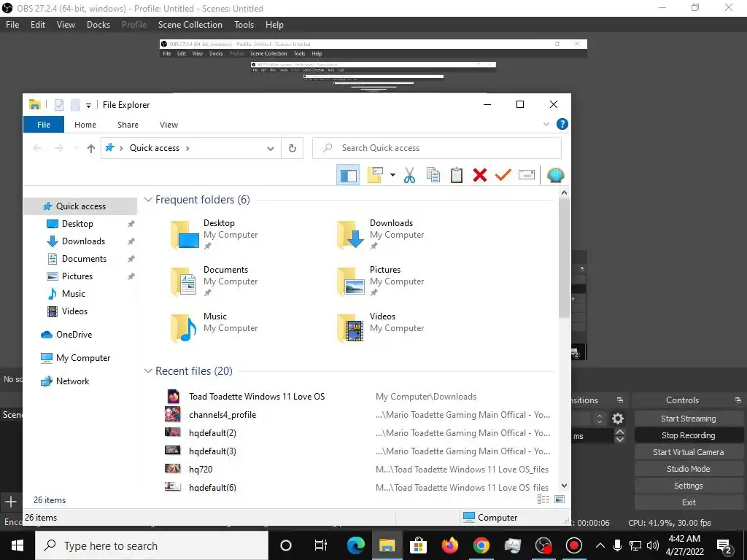This screenshot has width=747, height=560.
Task: Show hidden system tray icons
Action: [600, 545]
